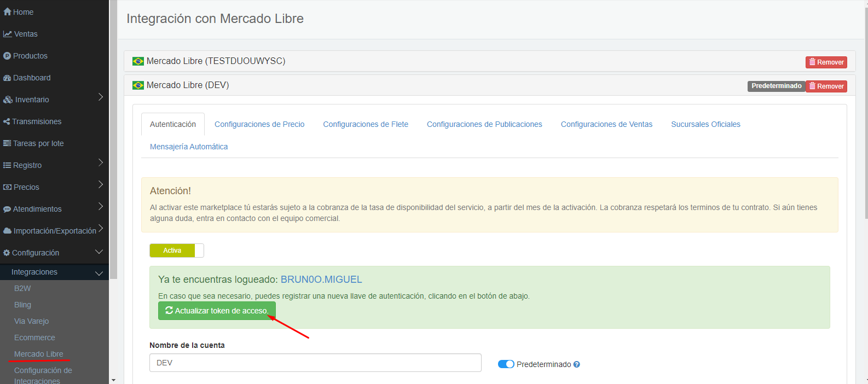The image size is (868, 384).
Task: Click the Ventas chart icon
Action: point(8,34)
